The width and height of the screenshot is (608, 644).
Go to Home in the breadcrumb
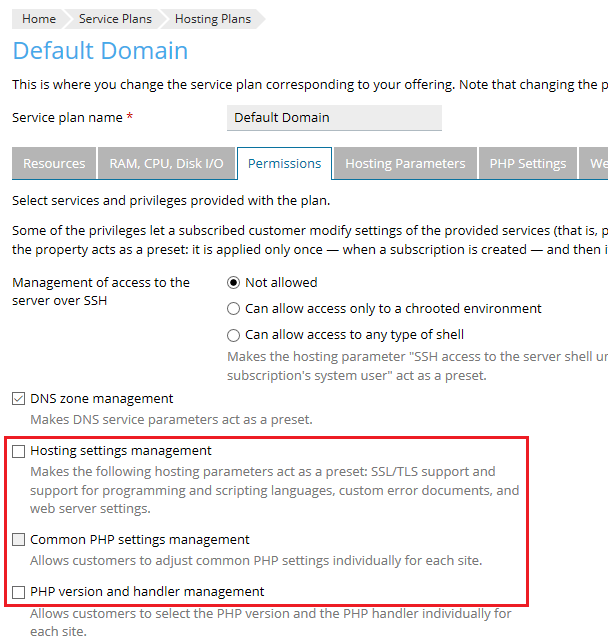(x=39, y=19)
